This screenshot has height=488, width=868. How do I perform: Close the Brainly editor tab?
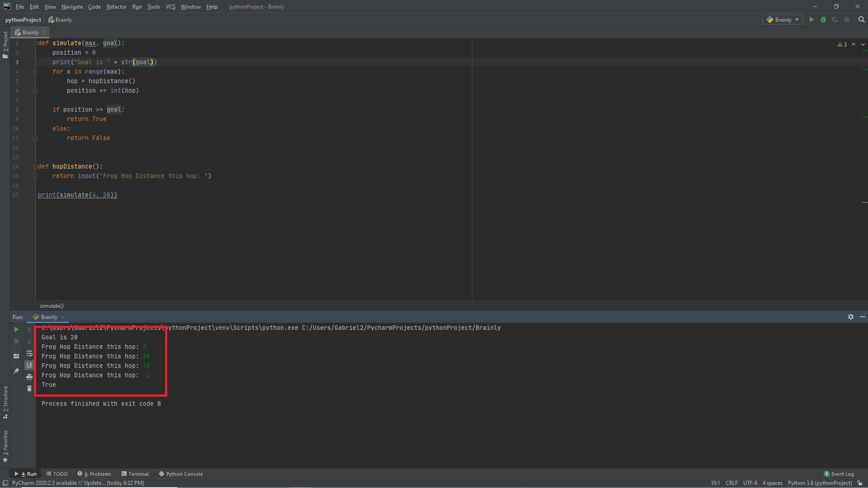44,33
